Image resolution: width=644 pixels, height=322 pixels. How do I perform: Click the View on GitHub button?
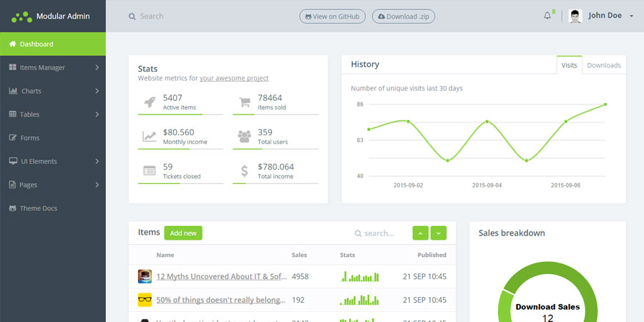[x=332, y=16]
